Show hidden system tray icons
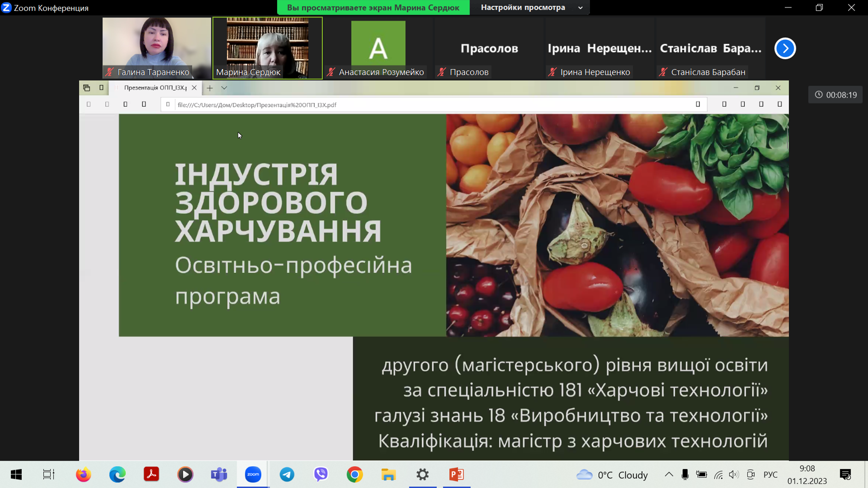The height and width of the screenshot is (488, 868). pos(669,475)
